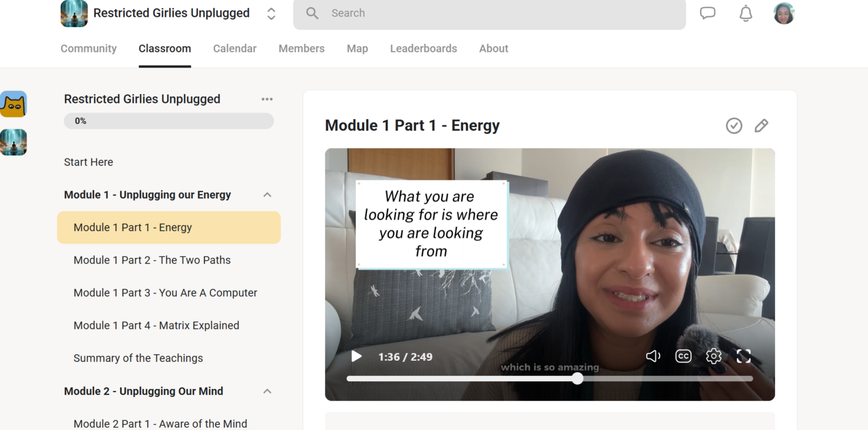This screenshot has height=430, width=868.
Task: Edit the lesson with the pencil icon
Action: click(x=761, y=125)
